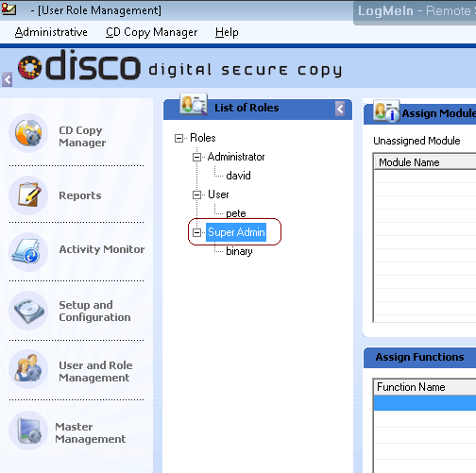Open the CD Copy Manager sidebar icon
Screen dimensions: 476x473
click(x=28, y=133)
